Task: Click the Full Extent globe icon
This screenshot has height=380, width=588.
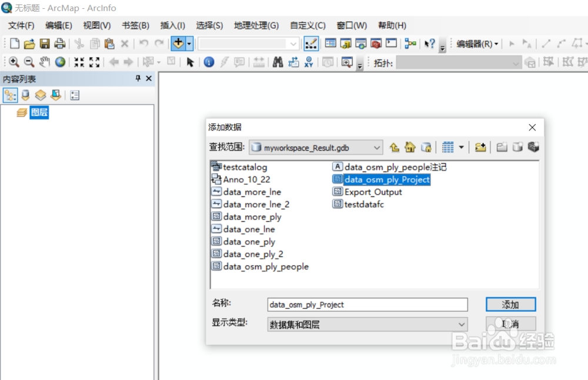Action: [x=59, y=62]
